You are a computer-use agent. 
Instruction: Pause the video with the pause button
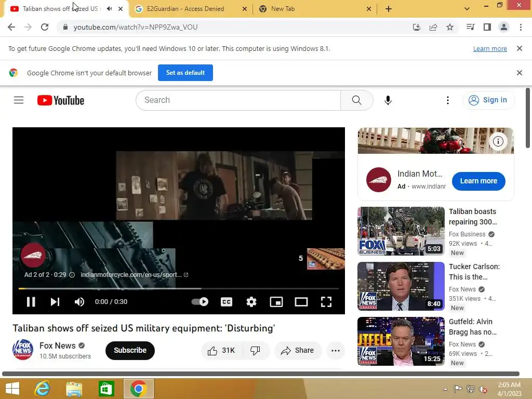(31, 302)
